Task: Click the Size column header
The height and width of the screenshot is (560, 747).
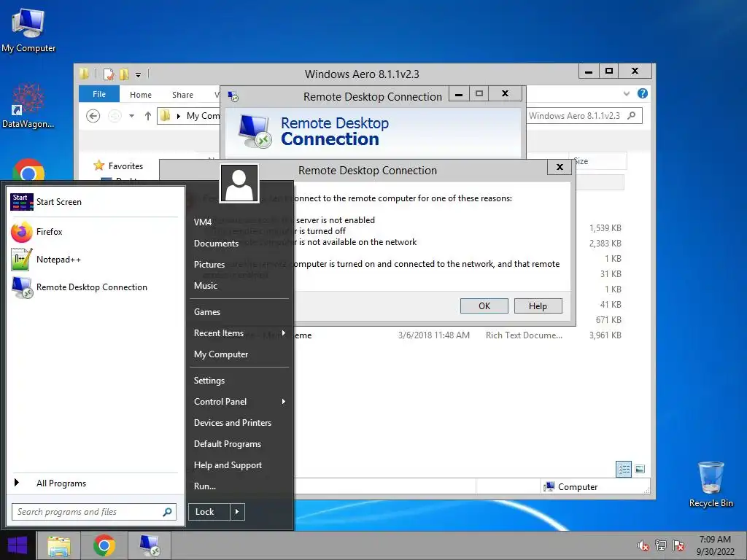Action: [x=598, y=161]
